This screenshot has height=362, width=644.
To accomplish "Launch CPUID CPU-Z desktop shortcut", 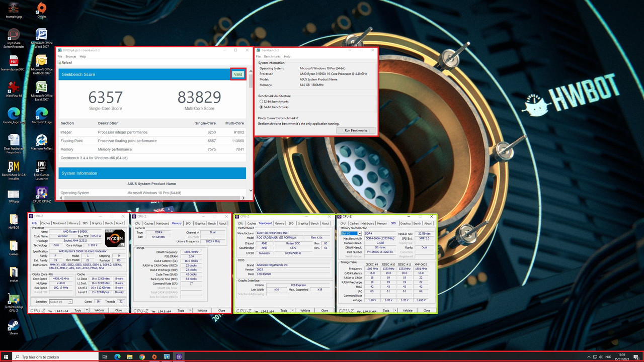I will click(x=42, y=196).
